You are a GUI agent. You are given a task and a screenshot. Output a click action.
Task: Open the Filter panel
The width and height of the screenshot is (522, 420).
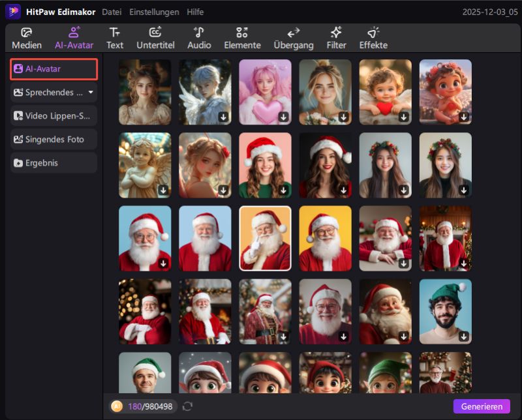point(336,37)
